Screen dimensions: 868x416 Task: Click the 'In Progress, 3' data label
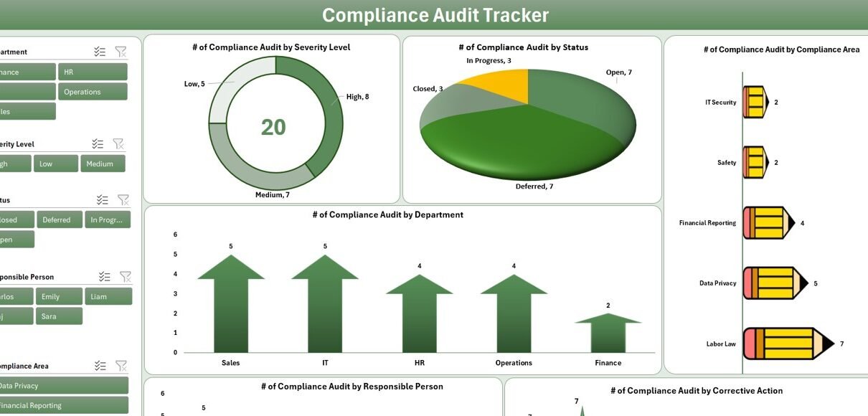[489, 61]
